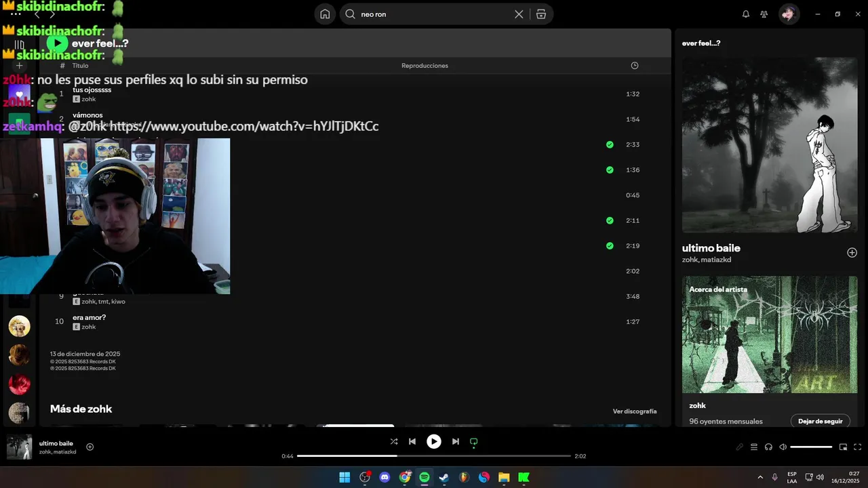Select the 'tus ojosssss' track row
This screenshot has width=868, height=488.
point(355,94)
